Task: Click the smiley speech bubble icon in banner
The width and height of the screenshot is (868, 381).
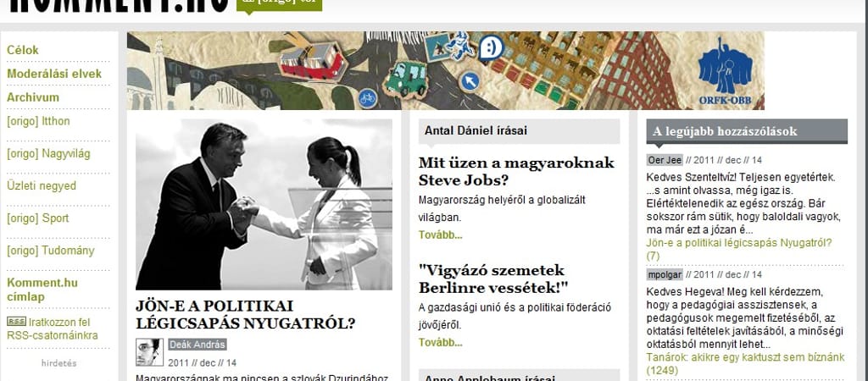Action: [x=491, y=48]
